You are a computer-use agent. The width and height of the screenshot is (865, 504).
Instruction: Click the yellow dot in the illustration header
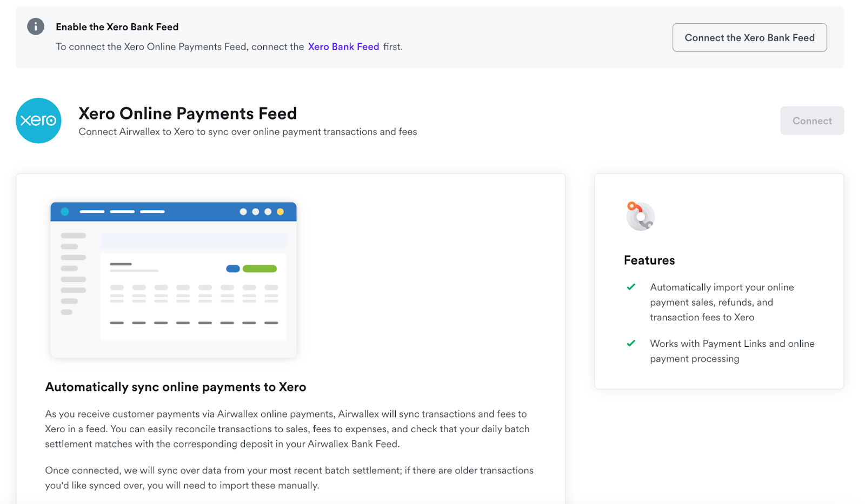point(280,212)
